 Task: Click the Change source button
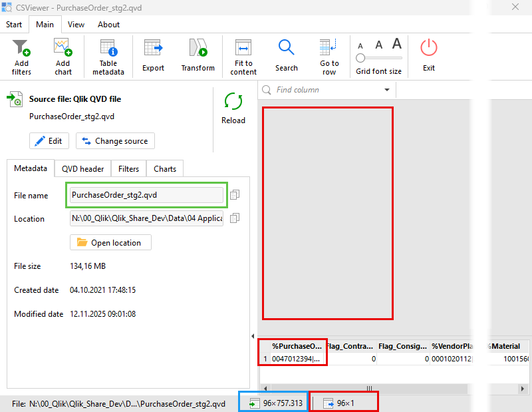click(x=115, y=141)
